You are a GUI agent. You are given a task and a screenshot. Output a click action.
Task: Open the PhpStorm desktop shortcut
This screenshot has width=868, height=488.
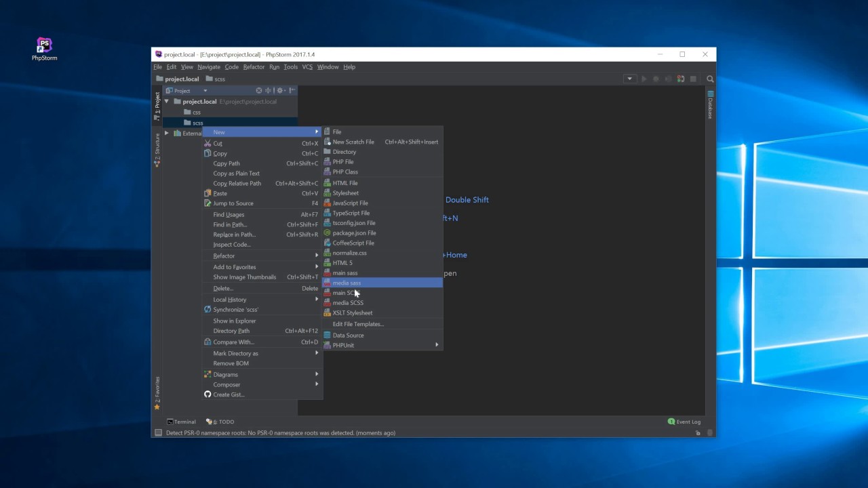tap(44, 49)
